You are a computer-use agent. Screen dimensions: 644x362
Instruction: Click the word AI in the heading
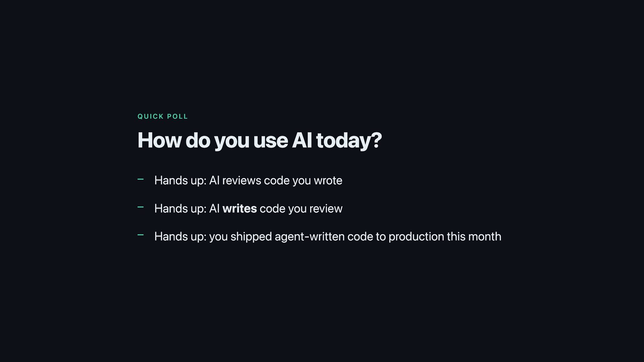[x=302, y=140]
